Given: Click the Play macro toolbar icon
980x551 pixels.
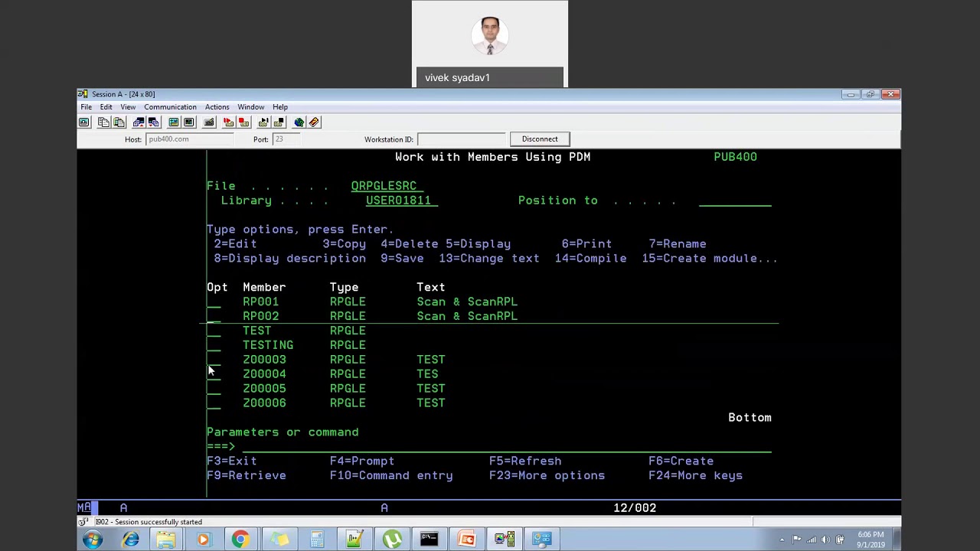Looking at the screenshot, I should click(x=263, y=122).
